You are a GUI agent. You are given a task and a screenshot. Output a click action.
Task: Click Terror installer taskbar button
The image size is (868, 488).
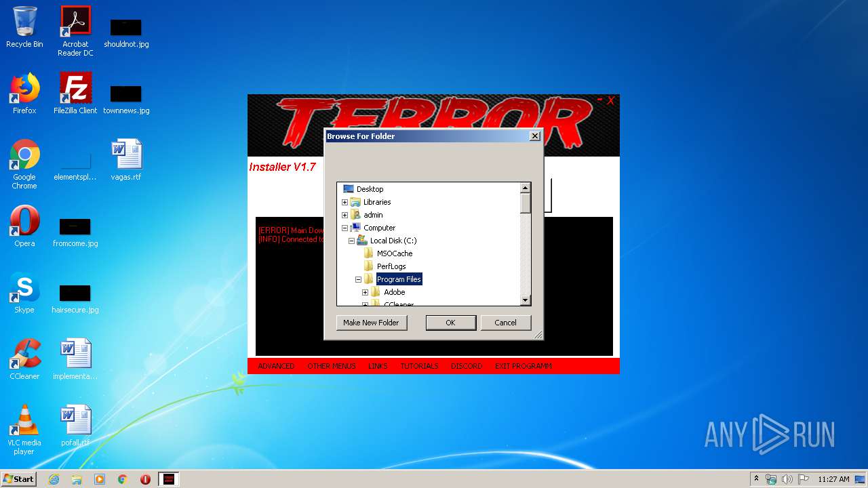(169, 479)
